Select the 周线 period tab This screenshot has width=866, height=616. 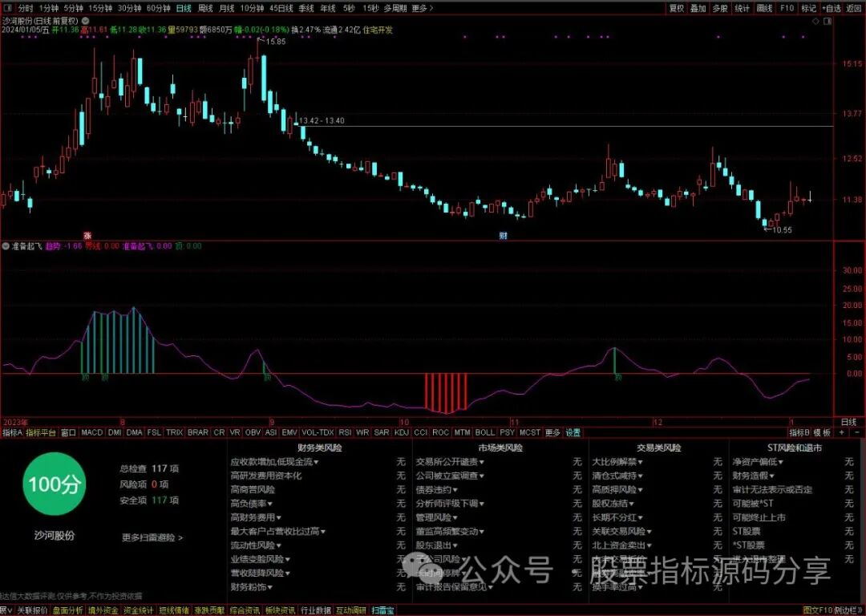(x=205, y=8)
